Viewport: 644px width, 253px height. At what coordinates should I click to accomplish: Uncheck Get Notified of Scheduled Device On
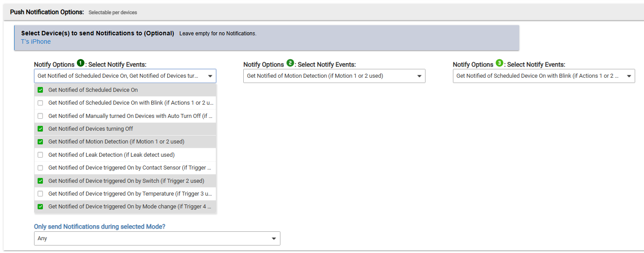pyautogui.click(x=41, y=90)
